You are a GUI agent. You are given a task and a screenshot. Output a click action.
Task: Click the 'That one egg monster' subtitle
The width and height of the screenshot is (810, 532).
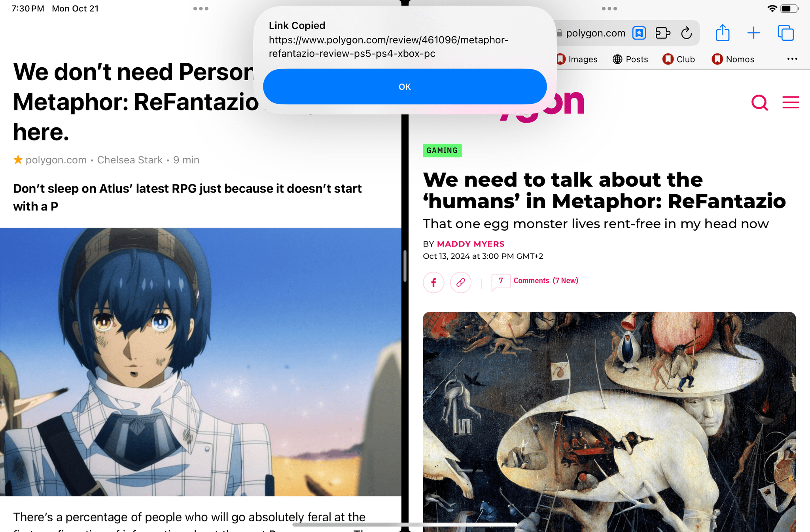click(x=596, y=224)
